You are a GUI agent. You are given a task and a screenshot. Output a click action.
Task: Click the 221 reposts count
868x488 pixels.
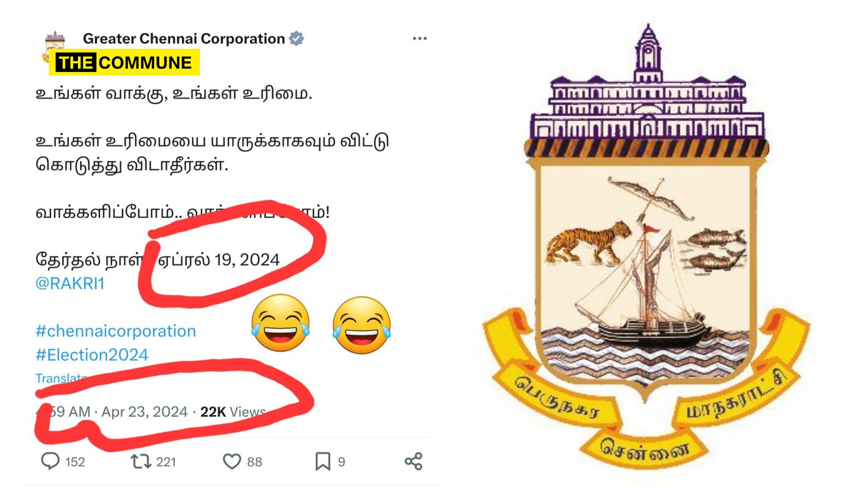(166, 462)
